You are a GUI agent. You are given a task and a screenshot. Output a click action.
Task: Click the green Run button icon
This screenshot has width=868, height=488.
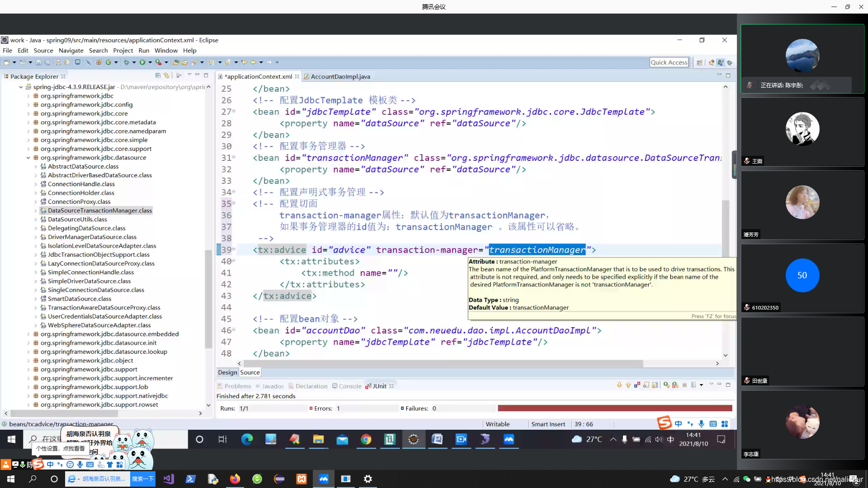click(x=142, y=62)
